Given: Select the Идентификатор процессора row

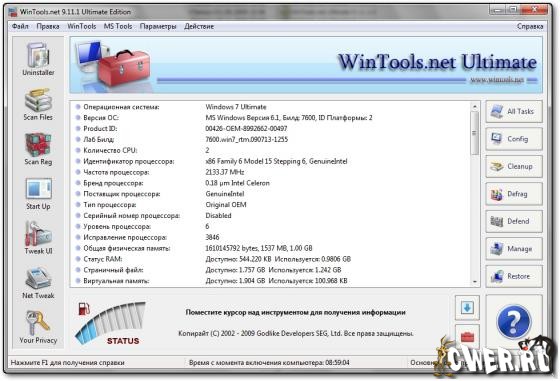Looking at the screenshot, I should (271, 161).
